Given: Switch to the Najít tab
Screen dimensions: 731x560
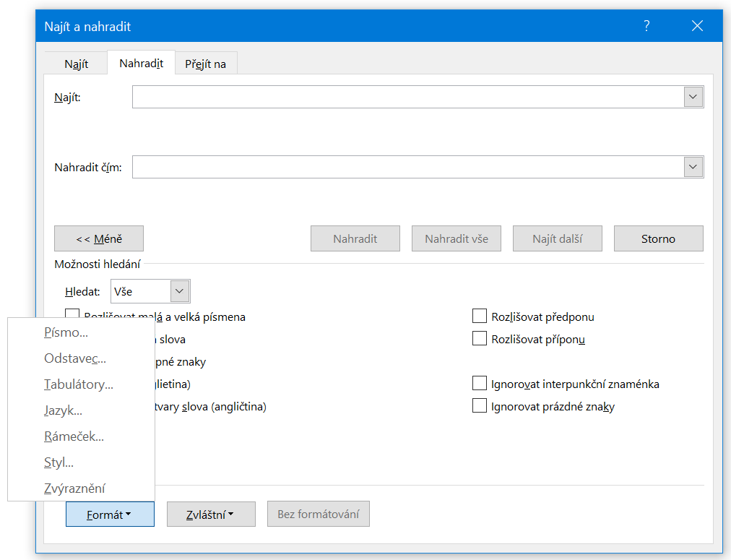Looking at the screenshot, I should [x=76, y=64].
